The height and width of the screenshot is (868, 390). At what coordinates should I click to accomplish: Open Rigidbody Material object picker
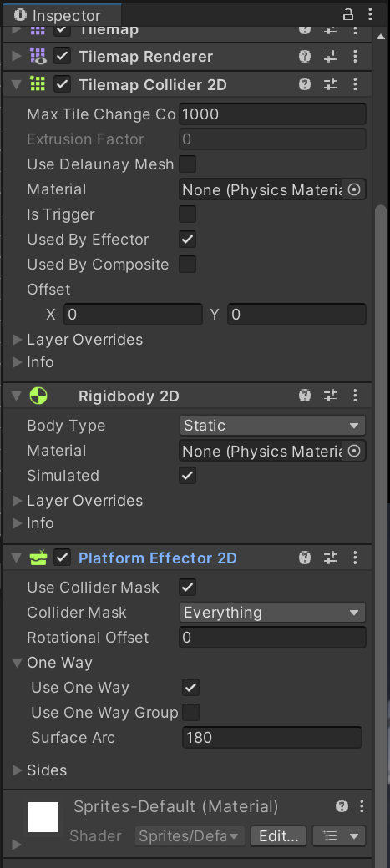pyautogui.click(x=354, y=452)
